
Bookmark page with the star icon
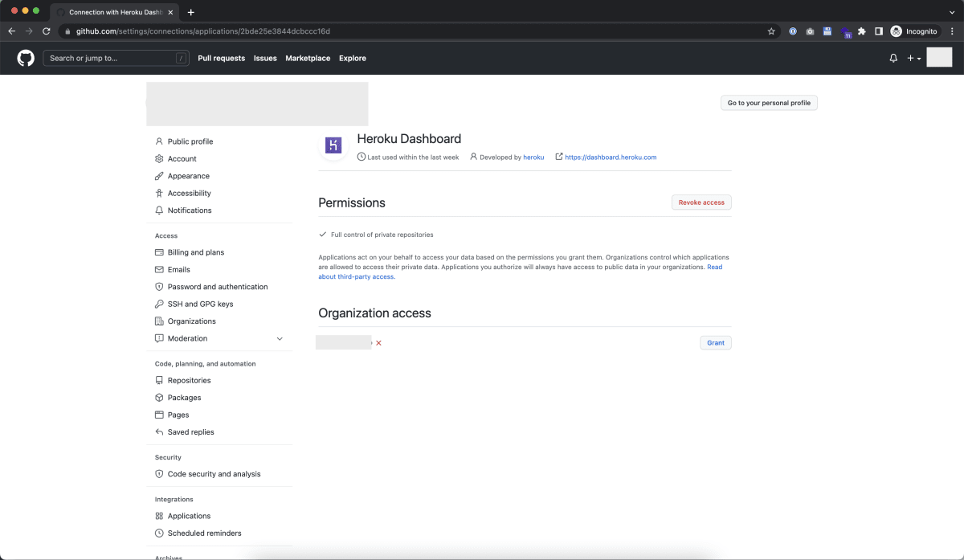click(771, 31)
